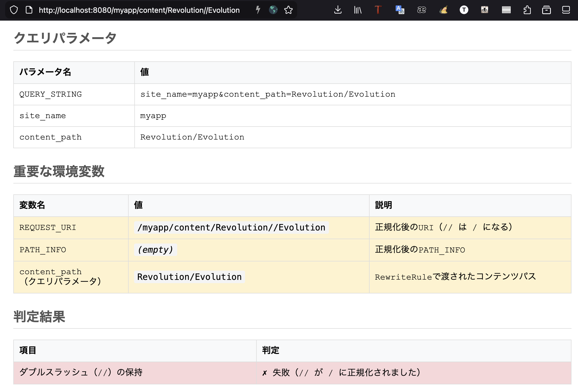Click the broom cleaner extension icon

[443, 10]
